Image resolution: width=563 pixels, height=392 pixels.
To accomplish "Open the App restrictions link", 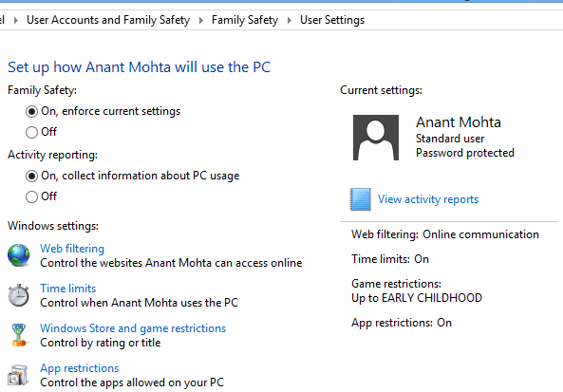I will [x=80, y=368].
